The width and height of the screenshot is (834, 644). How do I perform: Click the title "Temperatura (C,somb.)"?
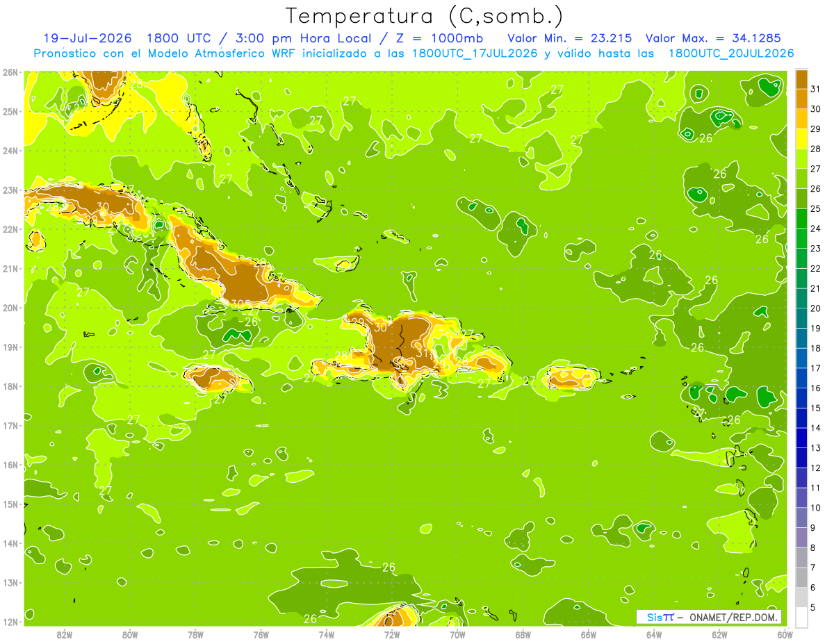[x=425, y=16]
